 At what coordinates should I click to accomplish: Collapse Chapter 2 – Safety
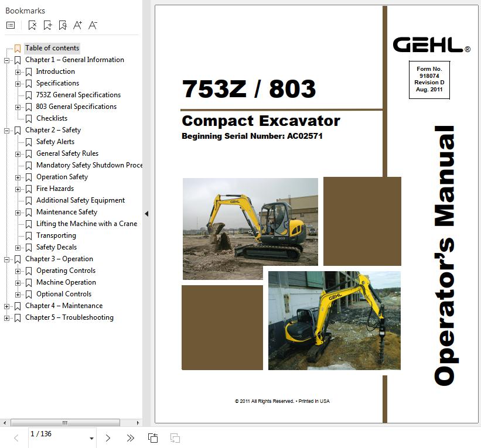(7, 131)
